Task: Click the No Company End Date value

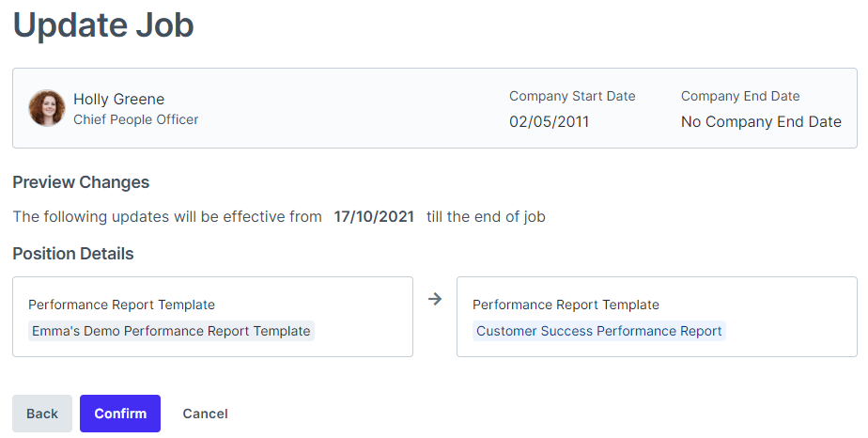Action: (761, 121)
